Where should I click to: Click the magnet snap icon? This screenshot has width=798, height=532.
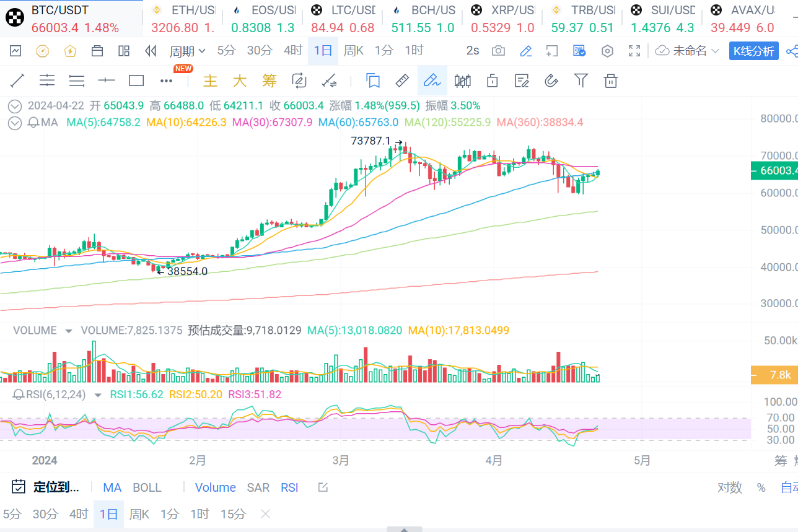[551, 81]
